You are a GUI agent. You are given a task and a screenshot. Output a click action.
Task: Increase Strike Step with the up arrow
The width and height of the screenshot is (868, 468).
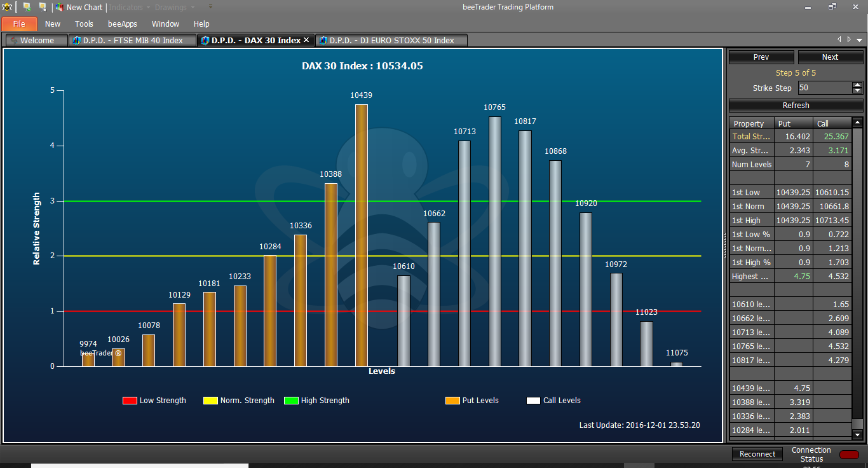click(857, 85)
